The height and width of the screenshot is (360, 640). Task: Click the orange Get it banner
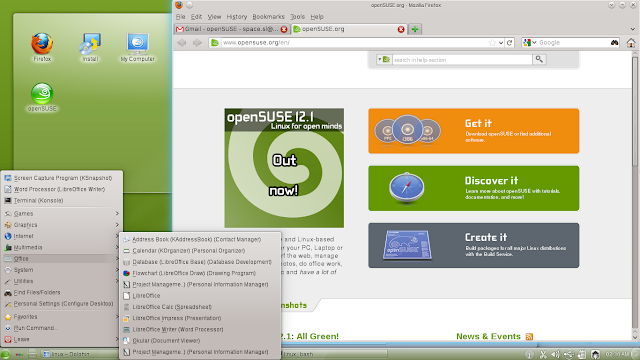473,131
